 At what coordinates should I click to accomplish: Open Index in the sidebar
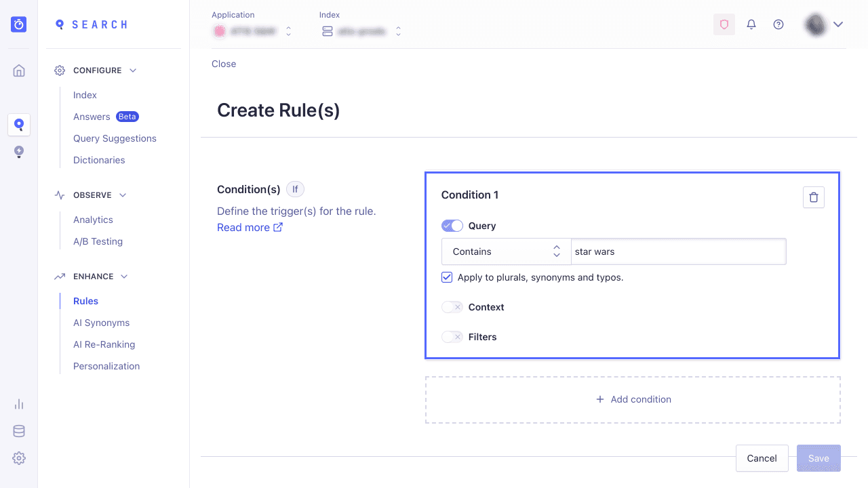pos(85,95)
